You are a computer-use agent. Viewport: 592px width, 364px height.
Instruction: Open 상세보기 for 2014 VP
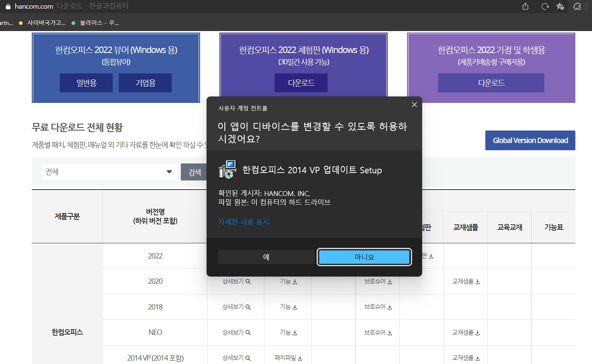(x=236, y=358)
